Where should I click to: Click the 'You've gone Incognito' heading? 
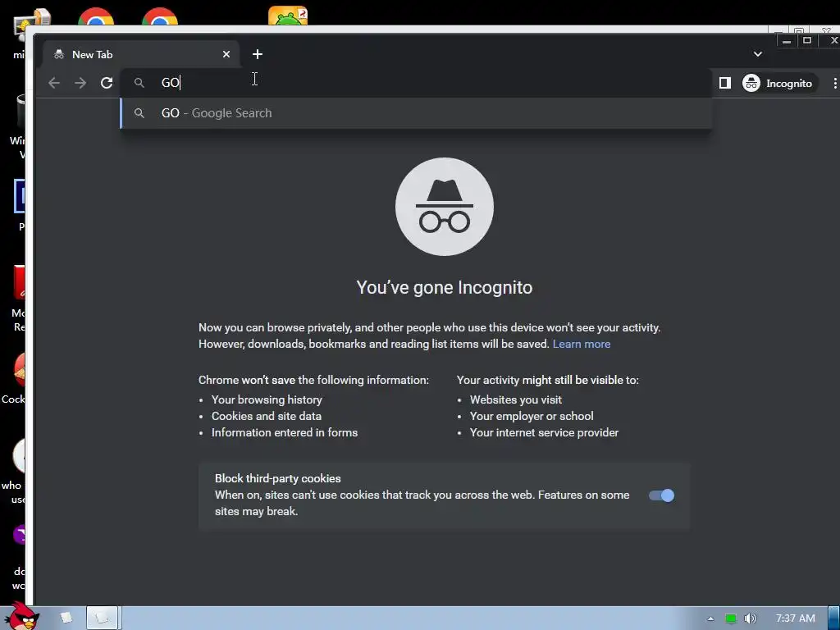click(x=444, y=287)
